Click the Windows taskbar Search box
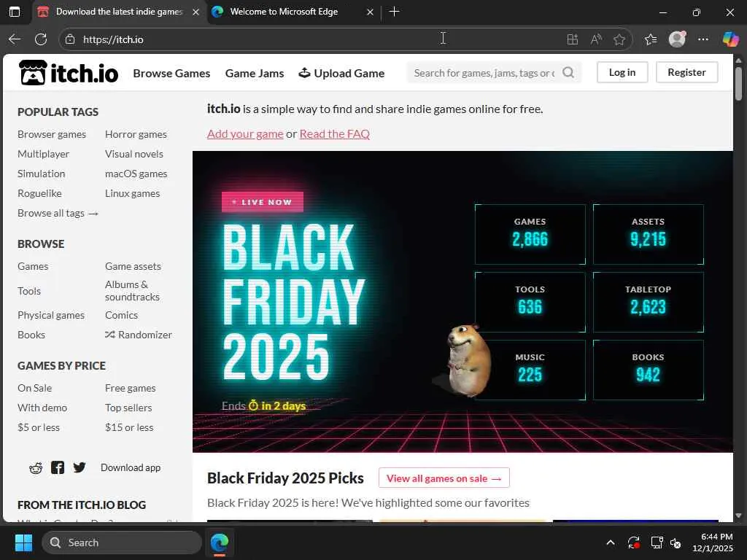Image resolution: width=747 pixels, height=560 pixels. (122, 542)
